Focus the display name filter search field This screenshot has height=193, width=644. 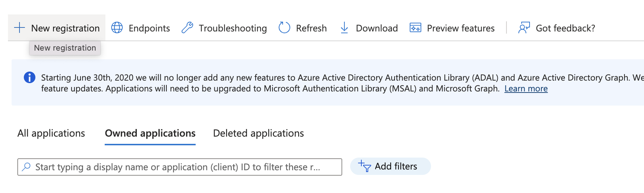(180, 167)
